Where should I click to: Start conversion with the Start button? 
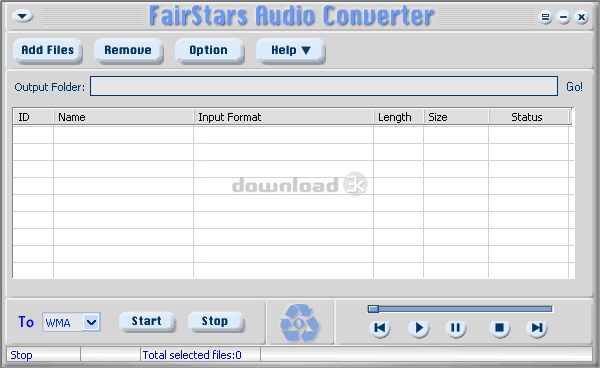click(147, 321)
